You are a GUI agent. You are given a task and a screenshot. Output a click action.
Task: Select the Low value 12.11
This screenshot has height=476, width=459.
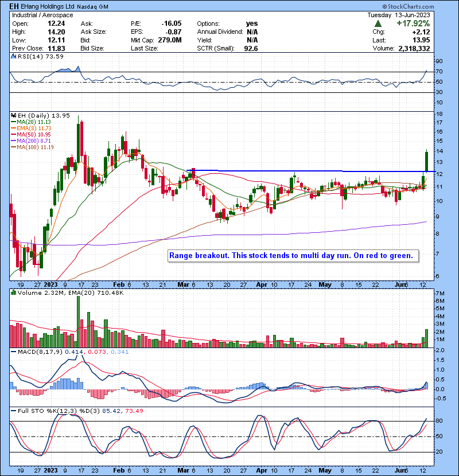tap(56, 40)
